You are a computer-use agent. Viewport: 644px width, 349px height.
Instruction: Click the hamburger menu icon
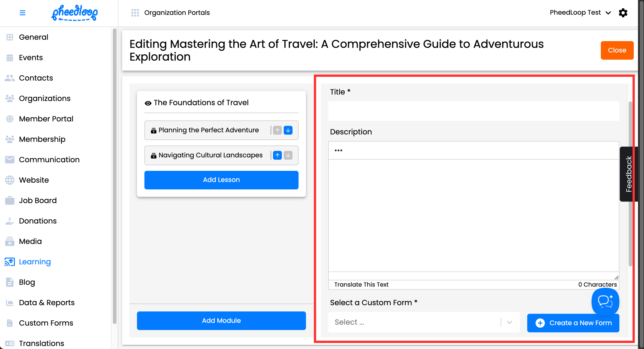(x=23, y=13)
